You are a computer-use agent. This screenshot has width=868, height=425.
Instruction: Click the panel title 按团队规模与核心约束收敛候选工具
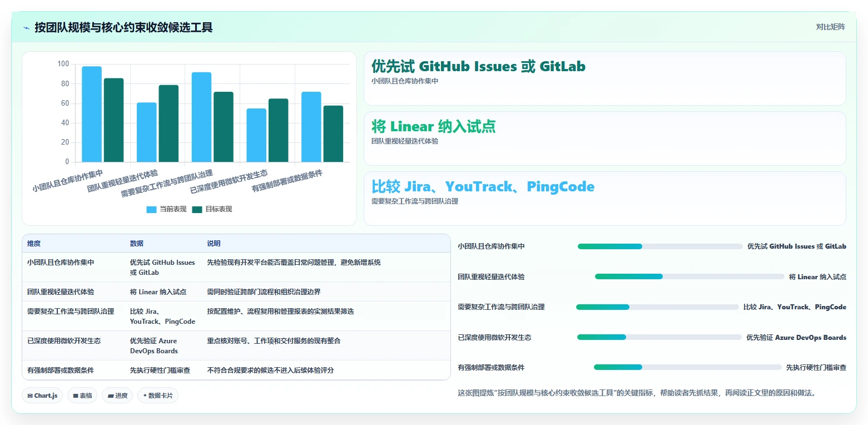(123, 27)
